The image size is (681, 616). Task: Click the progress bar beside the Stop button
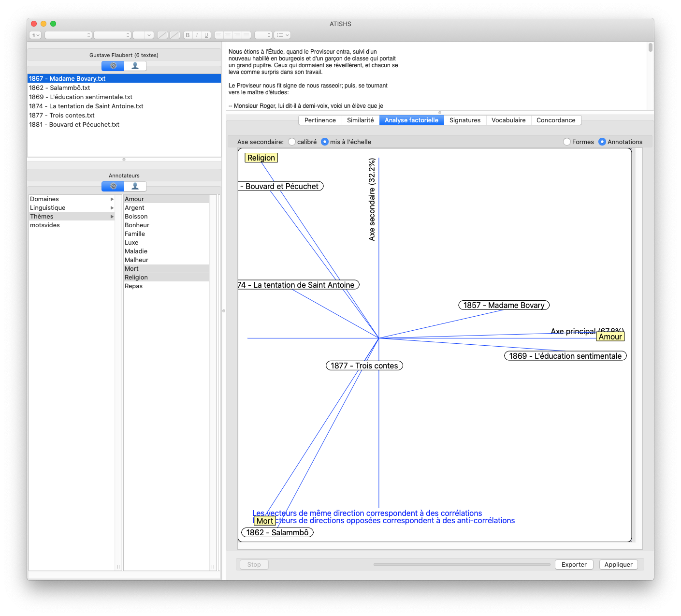462,564
